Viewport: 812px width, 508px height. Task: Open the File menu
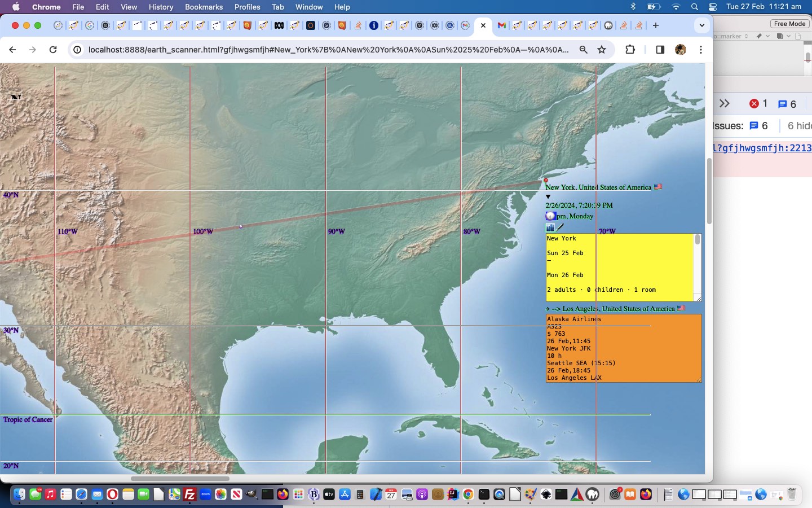(78, 7)
